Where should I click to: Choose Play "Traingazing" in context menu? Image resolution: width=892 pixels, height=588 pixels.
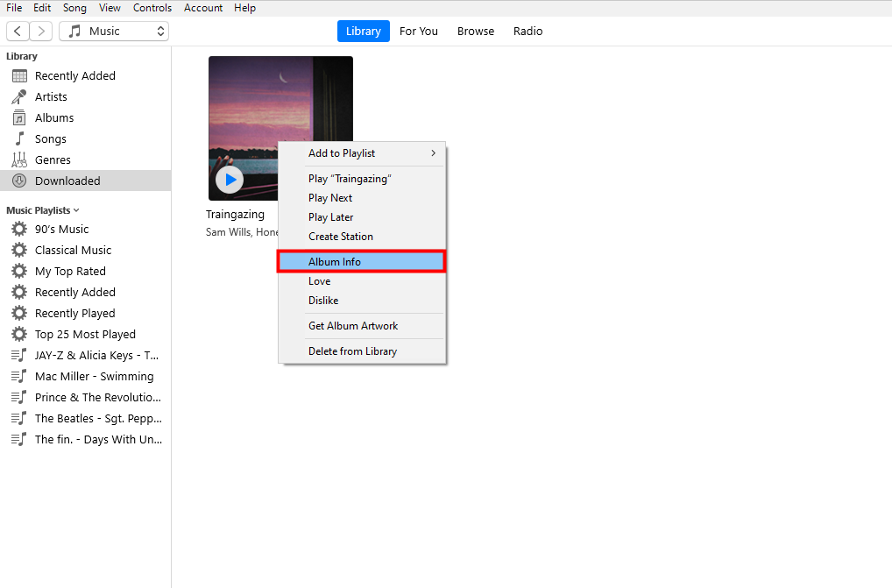[x=361, y=179]
